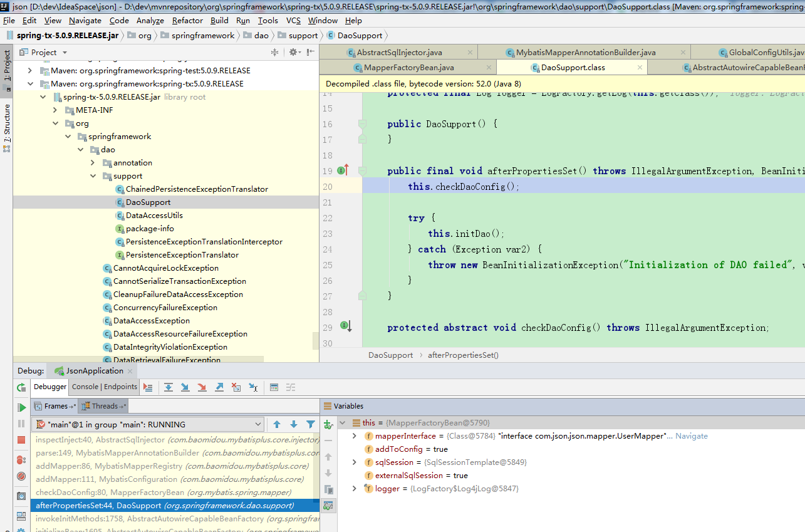Viewport: 805px width, 532px height.
Task: Step into in debugger toolbar
Action: click(185, 387)
